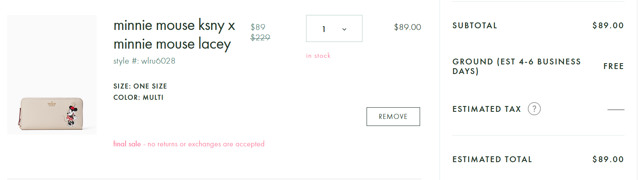Click the SUBTOTAL label in order summary

pyautogui.click(x=474, y=25)
